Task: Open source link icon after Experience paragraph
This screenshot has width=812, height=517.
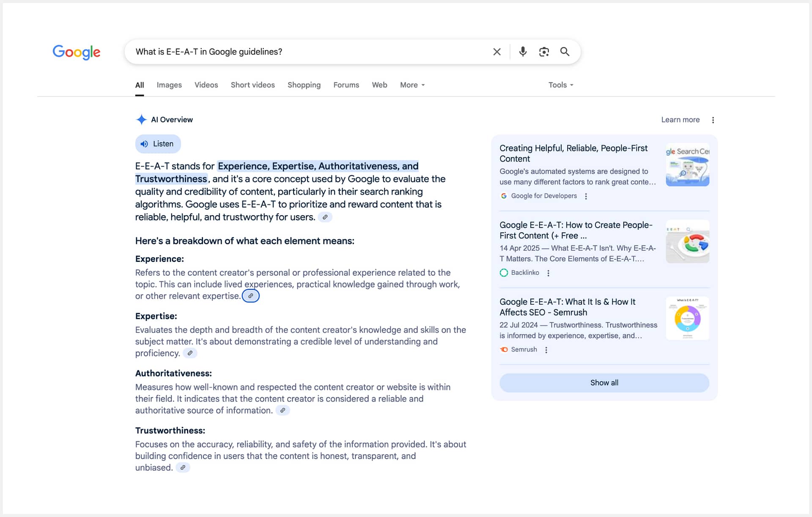Action: (x=251, y=296)
